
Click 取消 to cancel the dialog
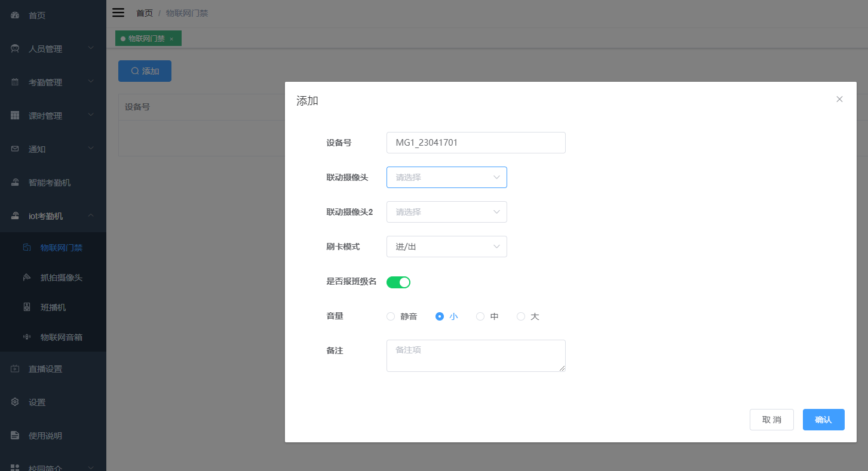pos(771,420)
